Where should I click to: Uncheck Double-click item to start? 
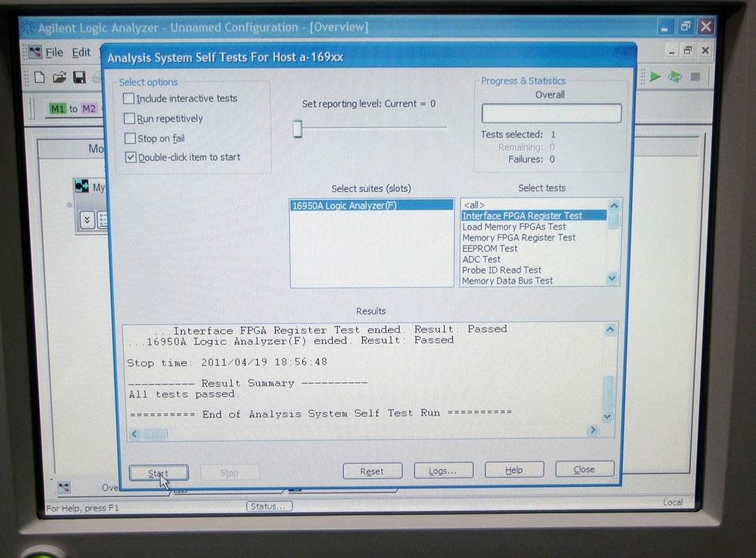[130, 158]
